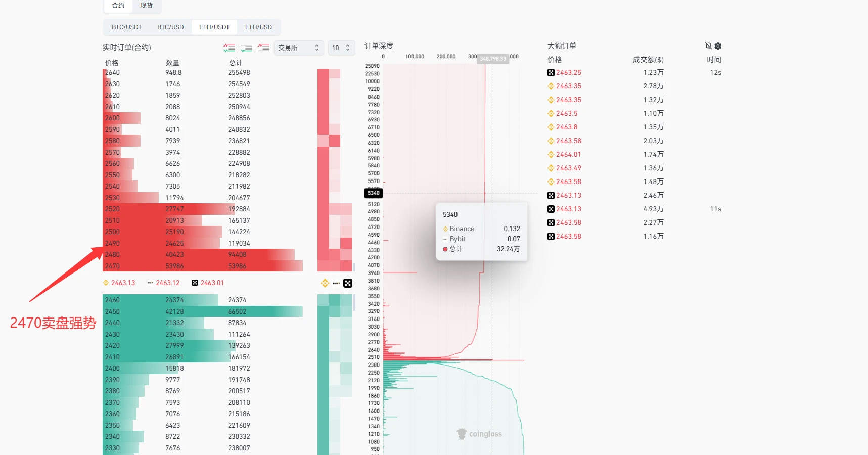Show combined bids and asks order book view
The image size is (868, 455).
(230, 48)
